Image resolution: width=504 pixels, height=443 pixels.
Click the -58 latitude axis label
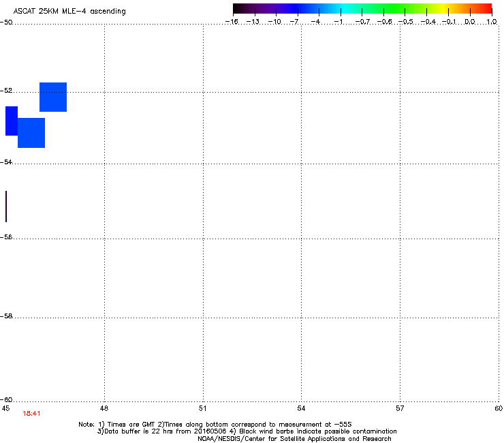(6, 316)
